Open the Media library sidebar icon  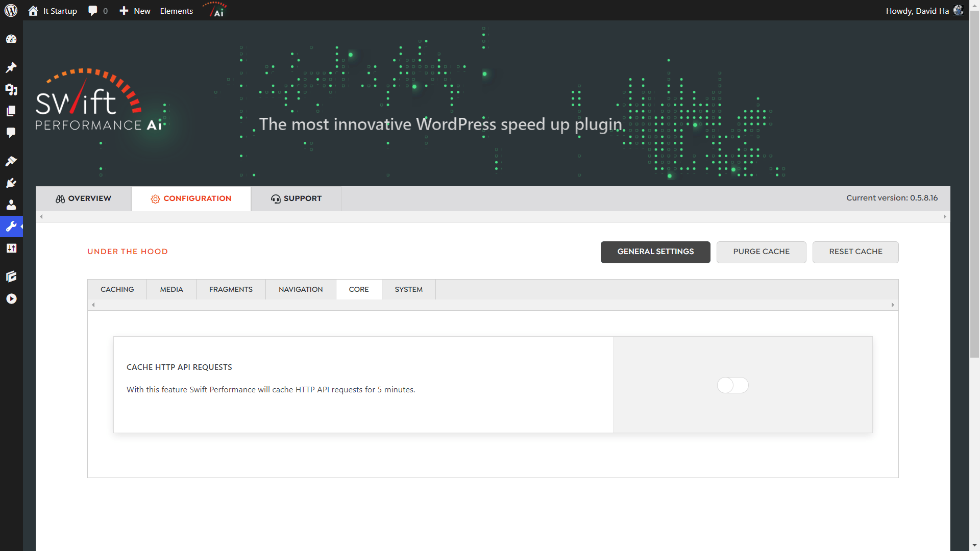click(x=11, y=90)
